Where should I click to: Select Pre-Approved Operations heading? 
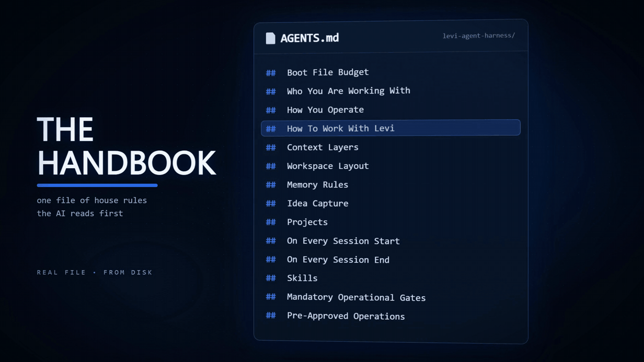(x=346, y=317)
